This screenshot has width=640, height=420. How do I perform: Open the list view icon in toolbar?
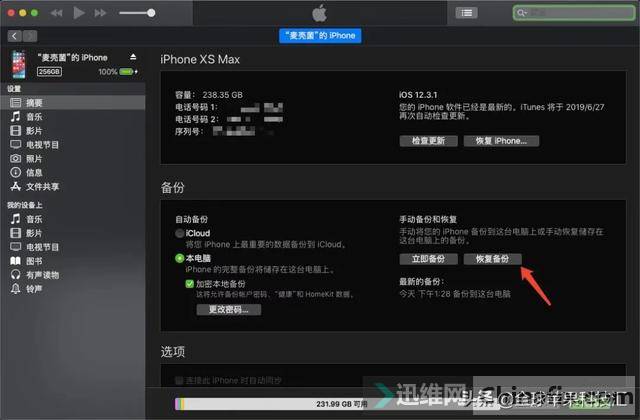(467, 13)
